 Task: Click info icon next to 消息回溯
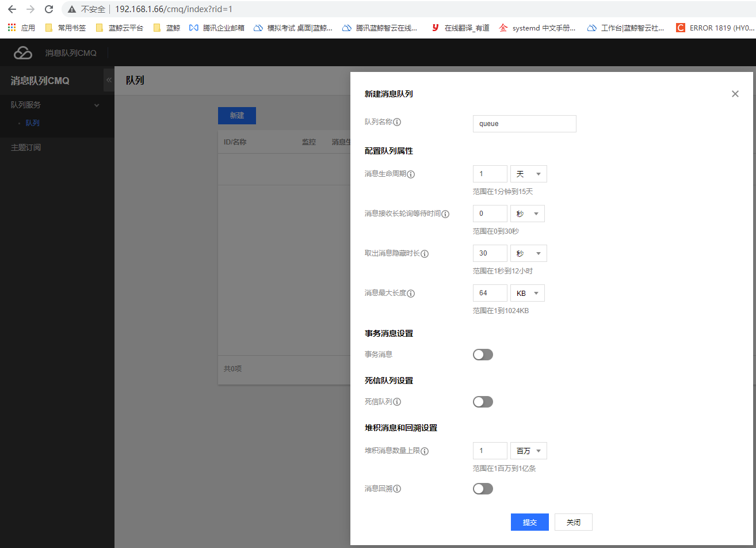pos(397,489)
